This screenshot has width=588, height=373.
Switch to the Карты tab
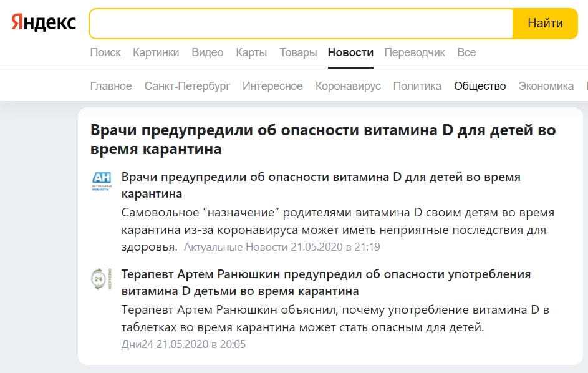tap(251, 52)
